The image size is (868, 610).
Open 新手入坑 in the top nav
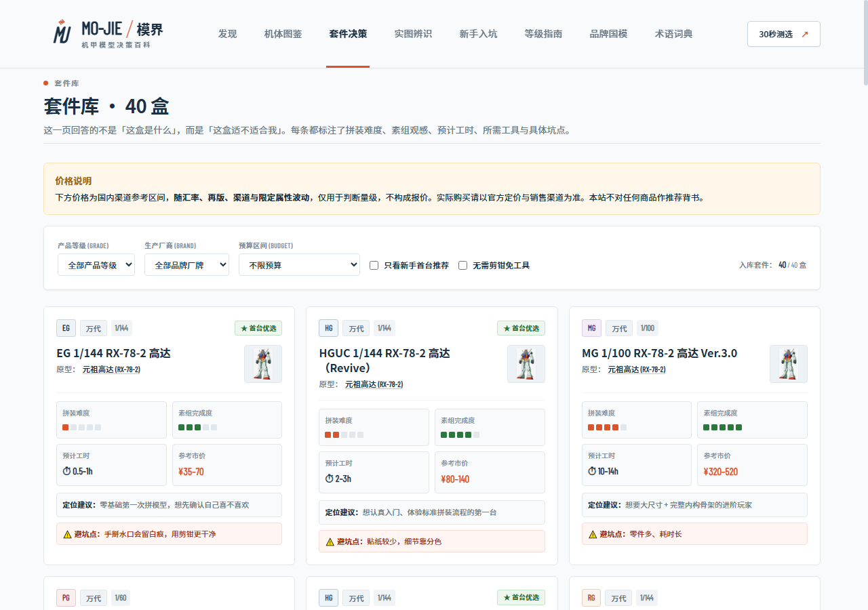coord(478,34)
